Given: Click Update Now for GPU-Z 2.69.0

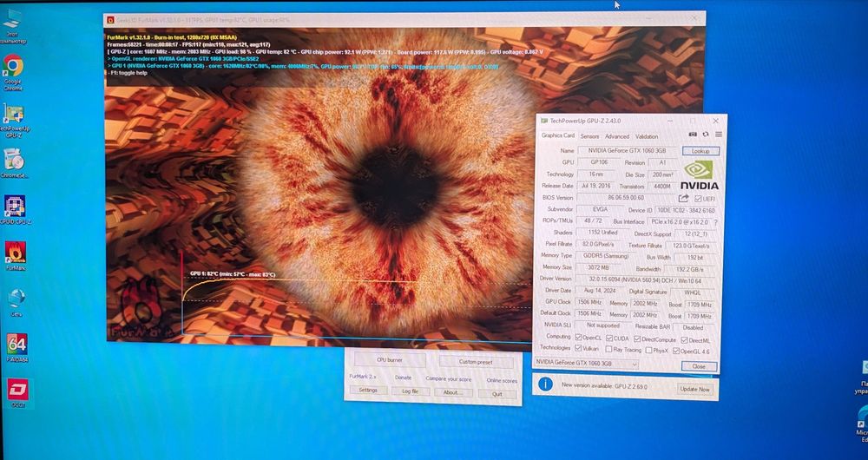Looking at the screenshot, I should [x=694, y=389].
